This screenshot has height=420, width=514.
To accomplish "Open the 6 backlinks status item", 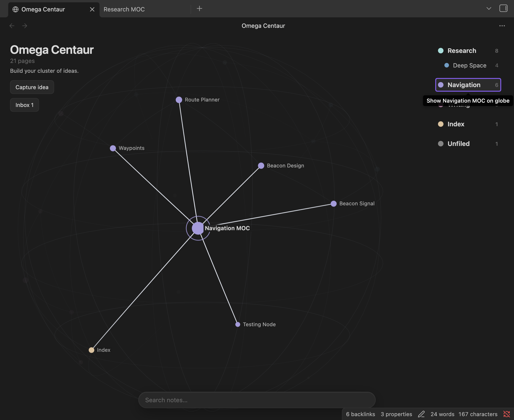I will [x=360, y=414].
